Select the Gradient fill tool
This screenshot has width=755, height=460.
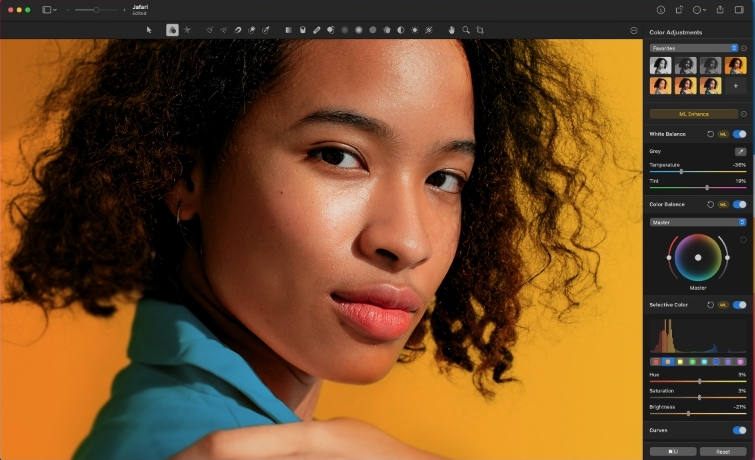point(288,30)
